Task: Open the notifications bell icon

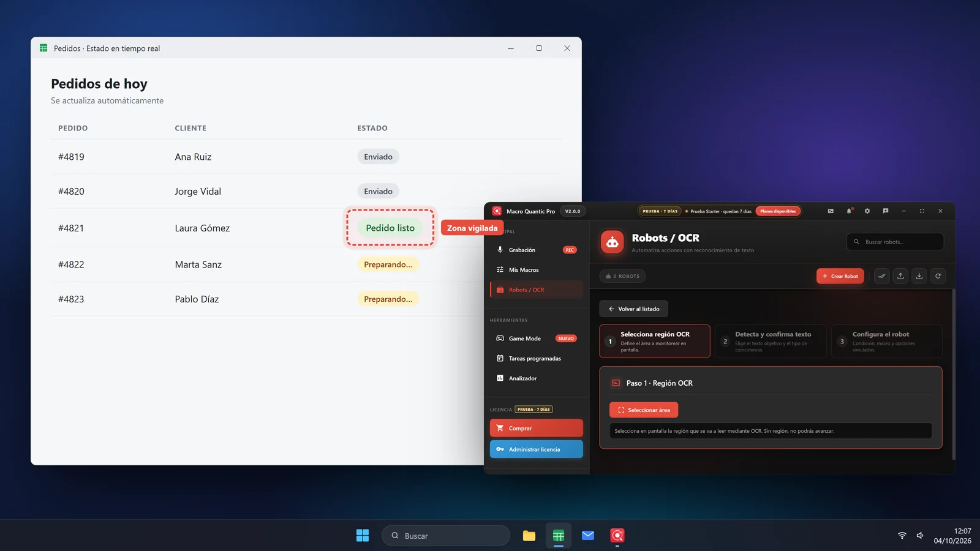Action: [x=849, y=211]
